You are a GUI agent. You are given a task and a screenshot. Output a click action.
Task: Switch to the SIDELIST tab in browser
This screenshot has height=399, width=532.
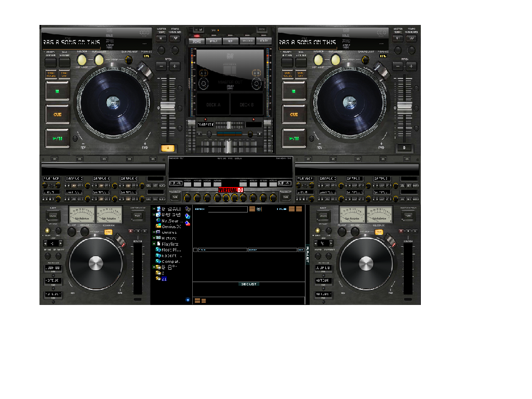click(249, 284)
